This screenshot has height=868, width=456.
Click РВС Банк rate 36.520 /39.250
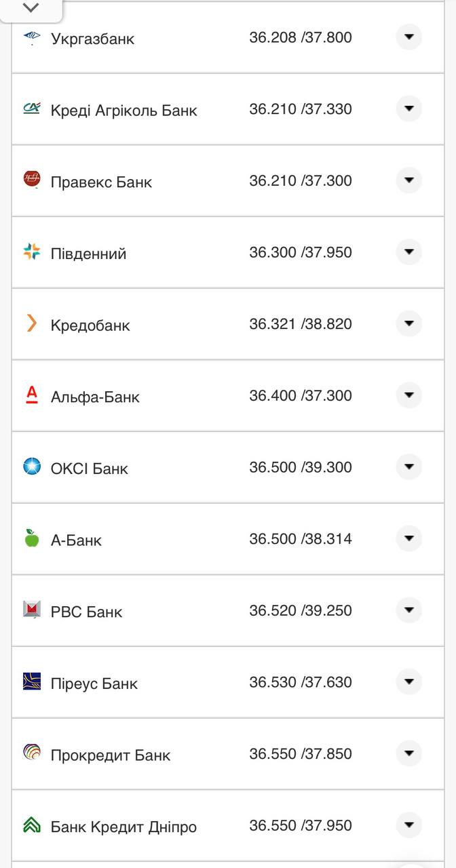(x=301, y=610)
